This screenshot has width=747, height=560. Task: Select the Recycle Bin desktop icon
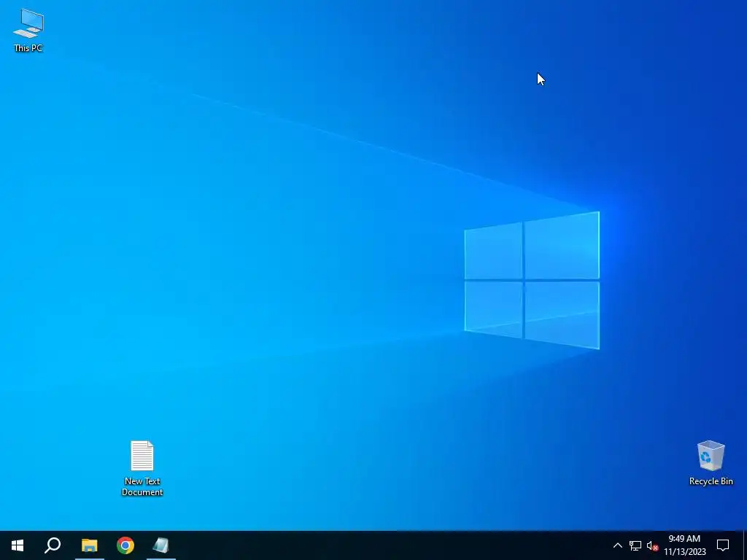tap(711, 462)
